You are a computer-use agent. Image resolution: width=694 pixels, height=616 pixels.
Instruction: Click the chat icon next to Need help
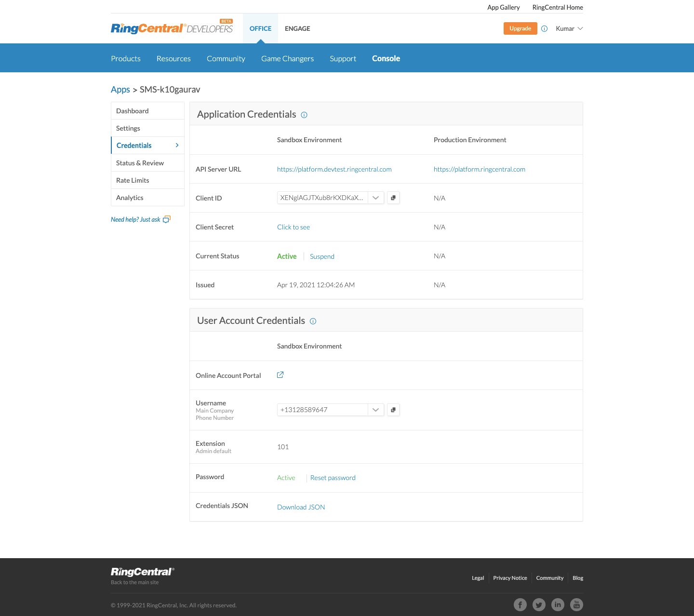[167, 219]
